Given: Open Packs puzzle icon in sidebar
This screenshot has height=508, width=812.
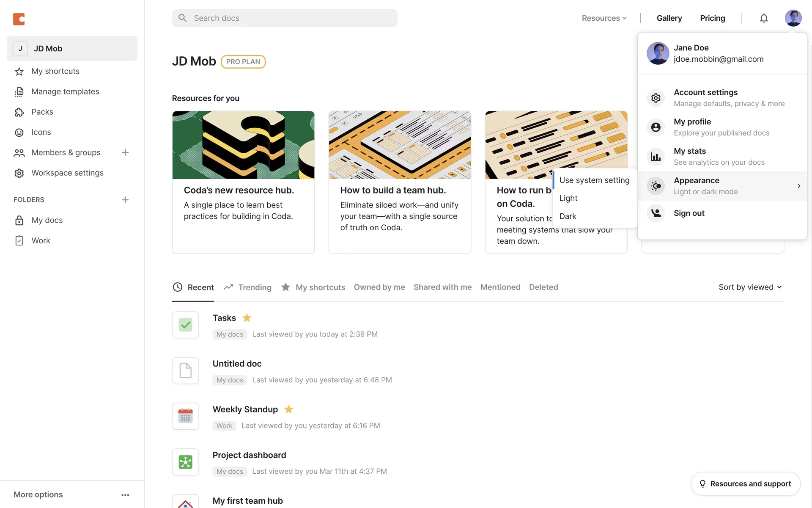Looking at the screenshot, I should tap(19, 112).
